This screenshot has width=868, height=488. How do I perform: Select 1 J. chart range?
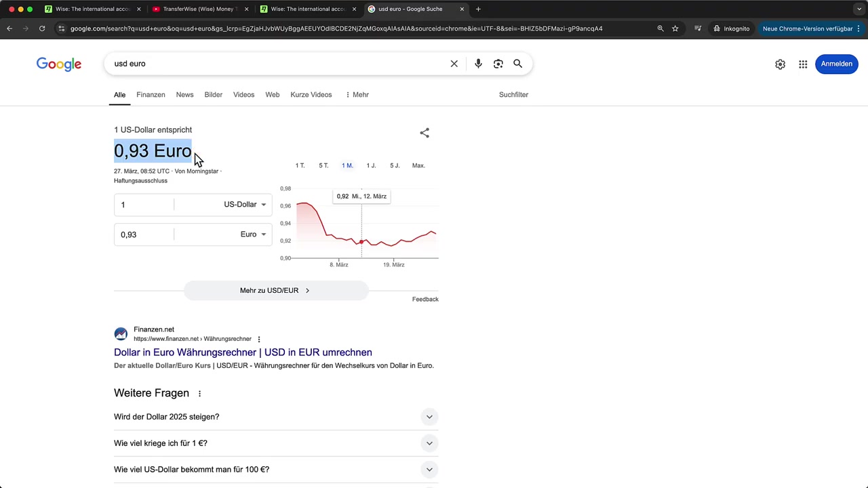tap(371, 165)
